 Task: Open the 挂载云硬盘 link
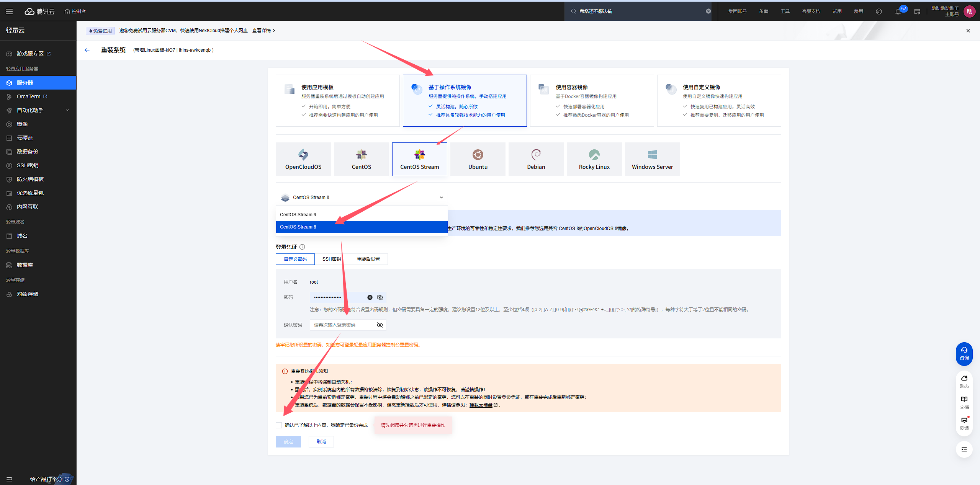[481, 405]
